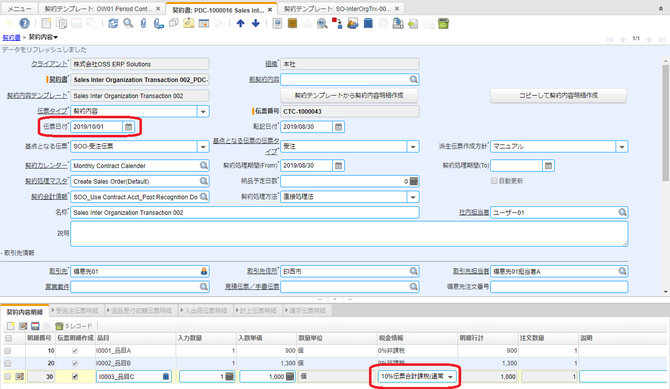The width and height of the screenshot is (670, 389).
Task: Click the Product Info blue book icon
Action: [368, 24]
